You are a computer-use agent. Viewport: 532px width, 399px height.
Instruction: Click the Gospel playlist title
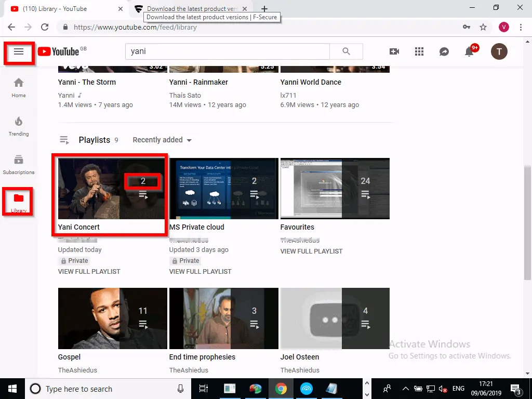coord(69,357)
